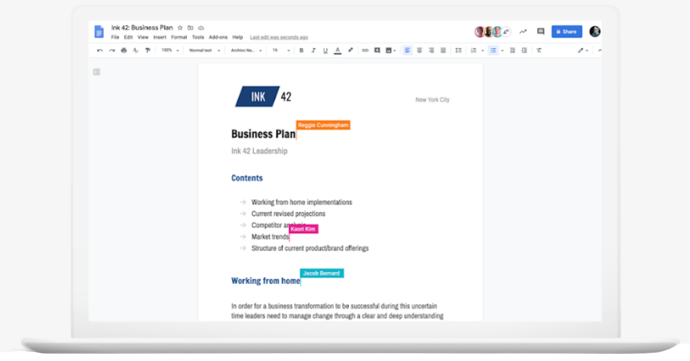Click the undo arrow icon
This screenshot has width=690, height=361.
[x=100, y=51]
